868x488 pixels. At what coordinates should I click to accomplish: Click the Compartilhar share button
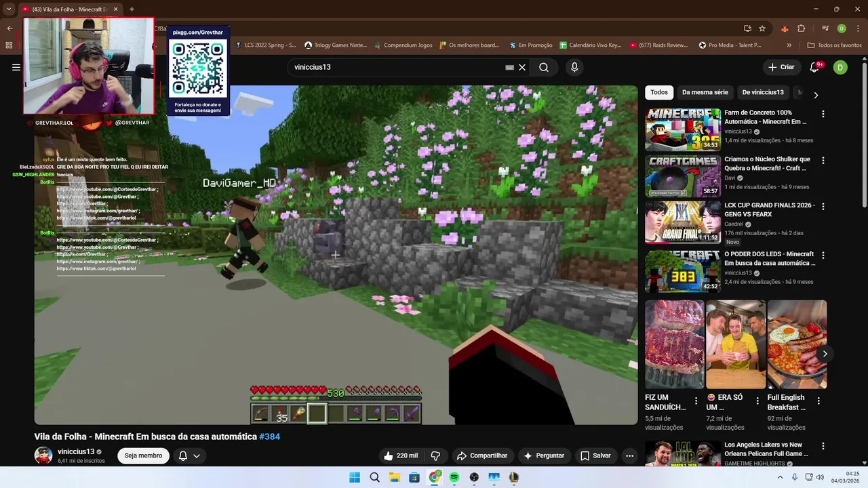coord(482,455)
